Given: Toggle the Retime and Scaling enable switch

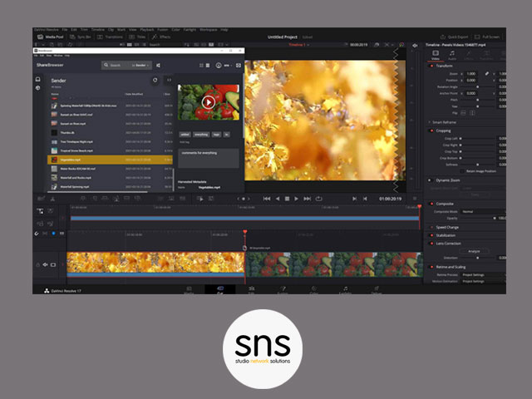Looking at the screenshot, I should click(431, 267).
